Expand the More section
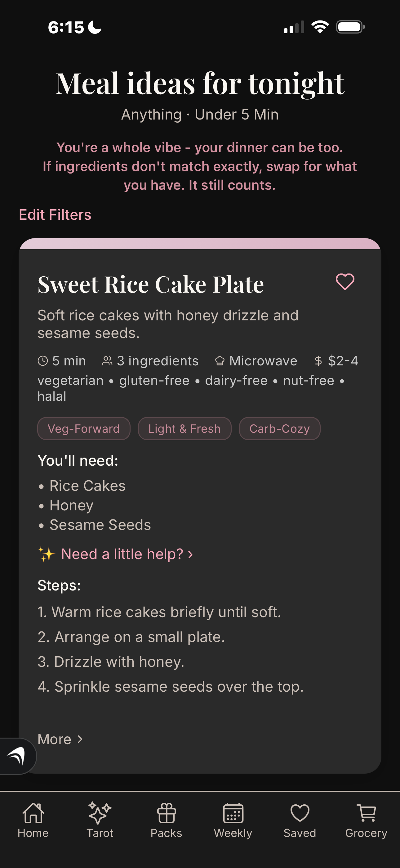Viewport: 400px width, 868px height. 60,739
